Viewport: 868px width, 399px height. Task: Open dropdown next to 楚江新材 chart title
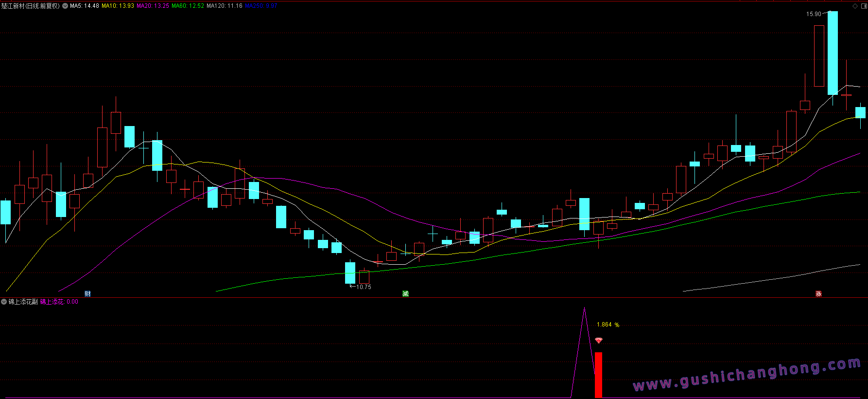click(65, 6)
